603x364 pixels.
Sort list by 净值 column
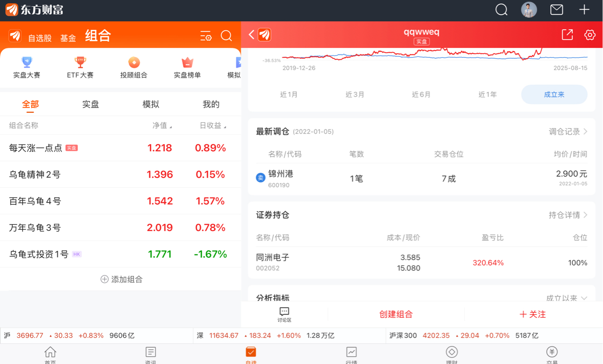(x=162, y=126)
